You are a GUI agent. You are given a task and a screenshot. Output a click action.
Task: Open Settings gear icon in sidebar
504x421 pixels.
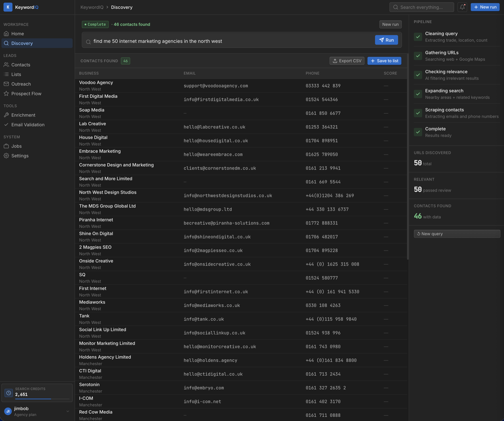[x=6, y=156]
